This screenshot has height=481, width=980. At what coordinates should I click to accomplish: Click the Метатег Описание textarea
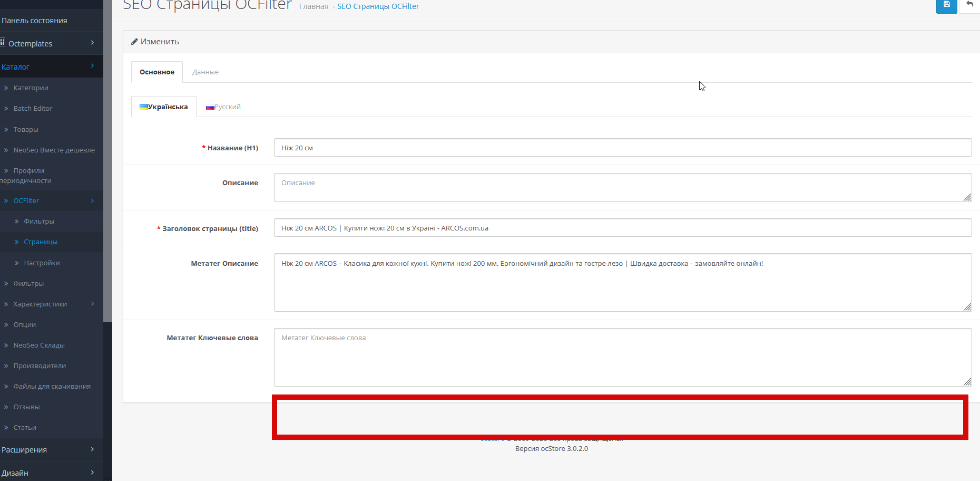(623, 283)
